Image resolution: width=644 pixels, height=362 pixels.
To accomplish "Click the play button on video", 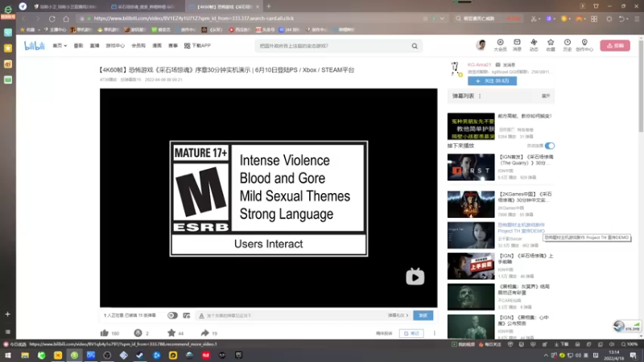I will (415, 277).
